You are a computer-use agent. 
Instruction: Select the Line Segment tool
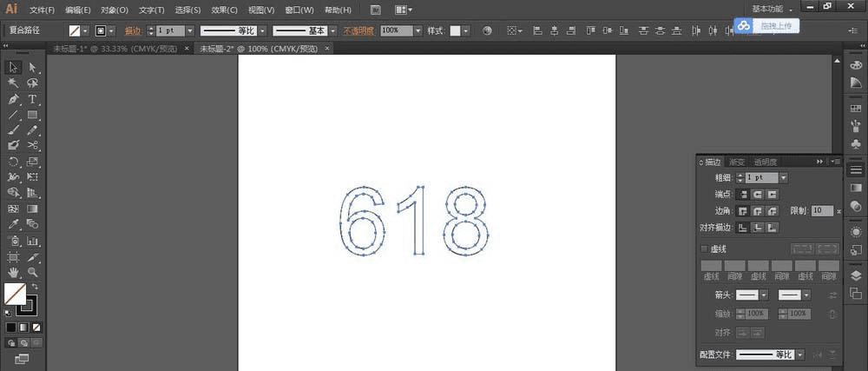click(x=14, y=115)
